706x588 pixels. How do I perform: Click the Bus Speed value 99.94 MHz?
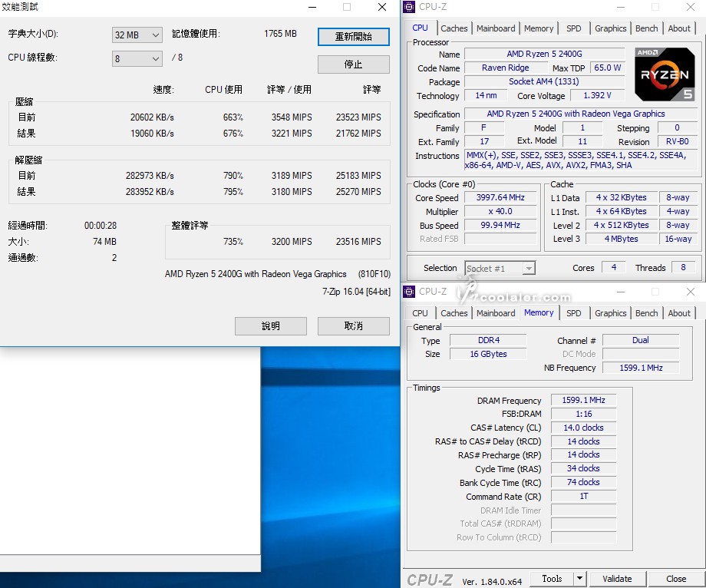[500, 225]
